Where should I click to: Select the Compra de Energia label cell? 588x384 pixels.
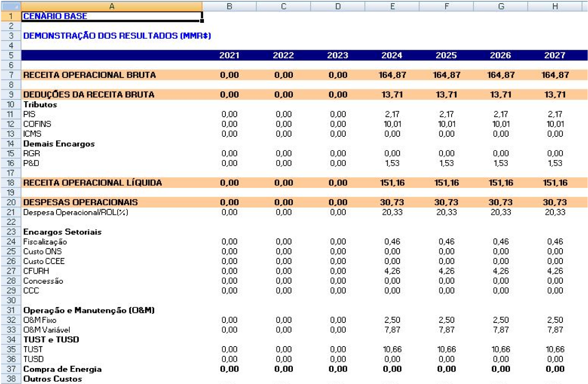point(62,369)
